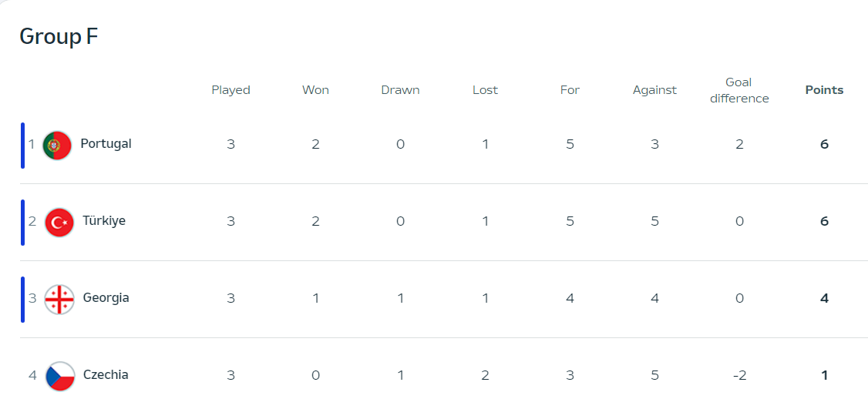Screen dimensions: 868x409
Task: Click the Won column header
Action: (x=315, y=90)
